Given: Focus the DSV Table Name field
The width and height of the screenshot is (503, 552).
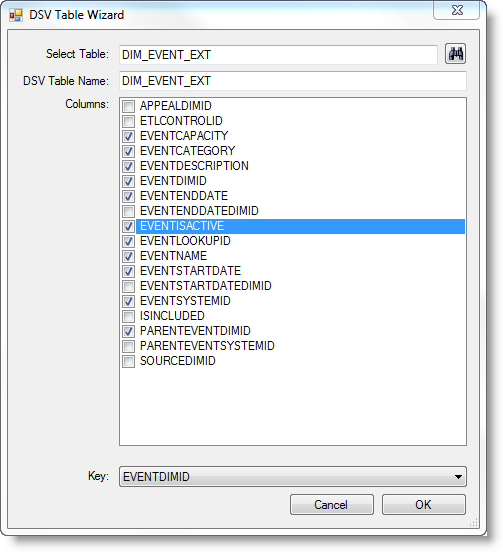Looking at the screenshot, I should click(293, 81).
